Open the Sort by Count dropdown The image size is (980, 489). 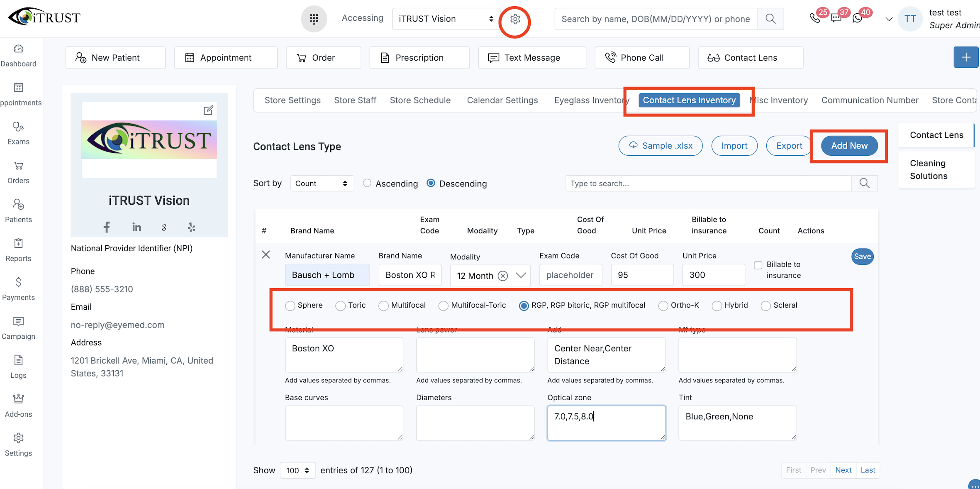click(322, 183)
